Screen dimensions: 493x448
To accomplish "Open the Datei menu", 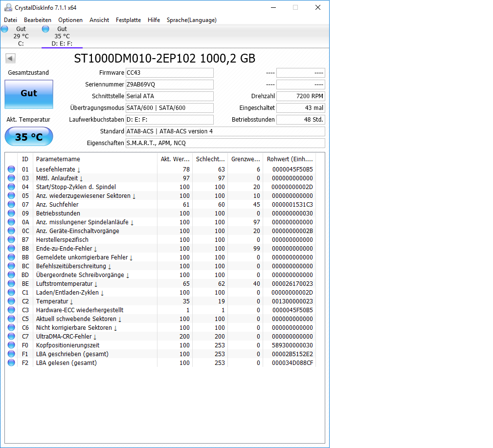I will tap(10, 20).
